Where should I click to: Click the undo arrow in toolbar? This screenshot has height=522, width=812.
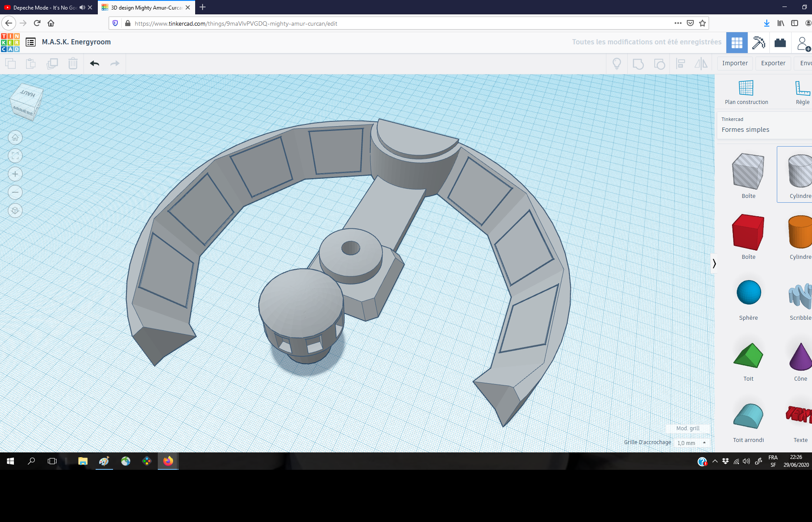click(x=95, y=64)
